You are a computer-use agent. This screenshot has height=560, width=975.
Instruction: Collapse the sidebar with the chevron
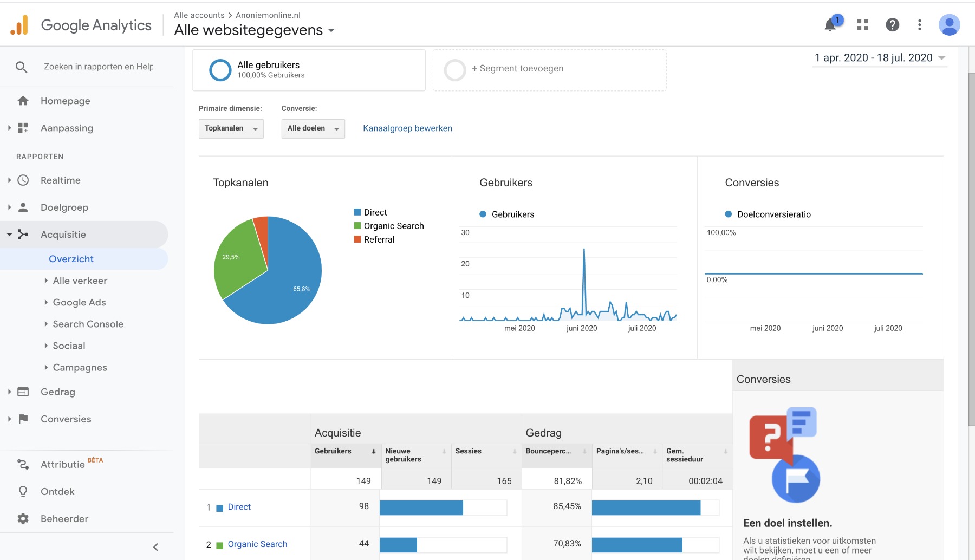pyautogui.click(x=156, y=547)
